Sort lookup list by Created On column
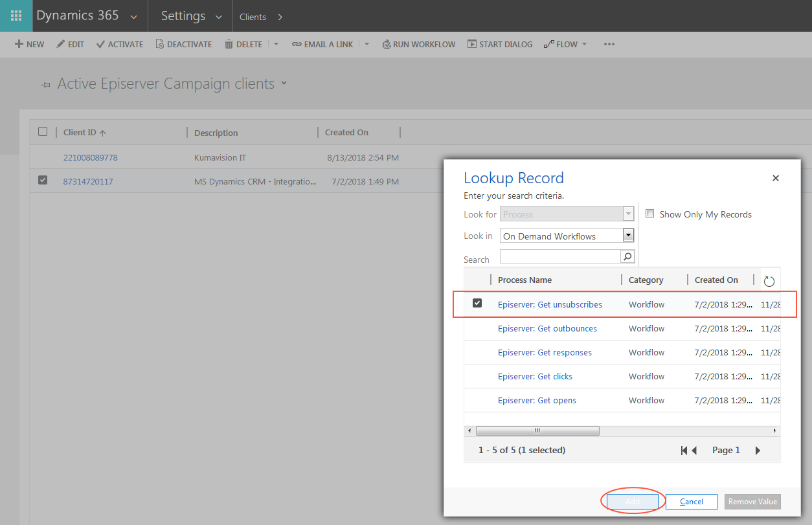Screen dimensions: 812x525 click(x=716, y=280)
